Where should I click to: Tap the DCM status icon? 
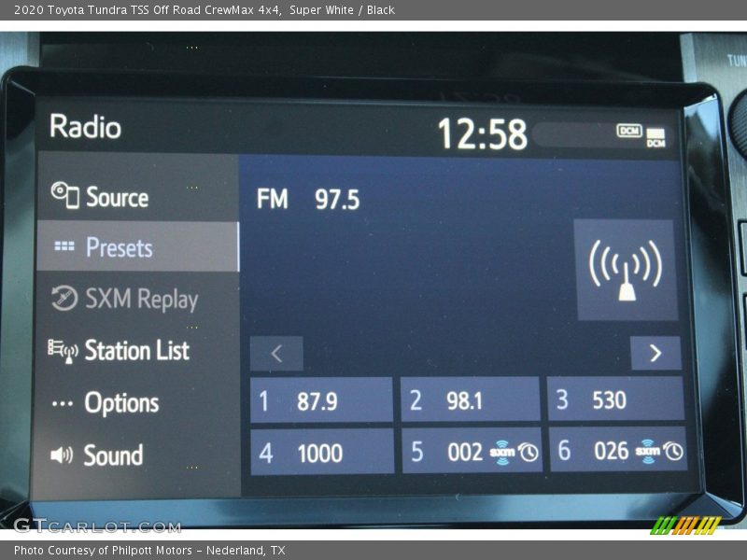pos(630,132)
